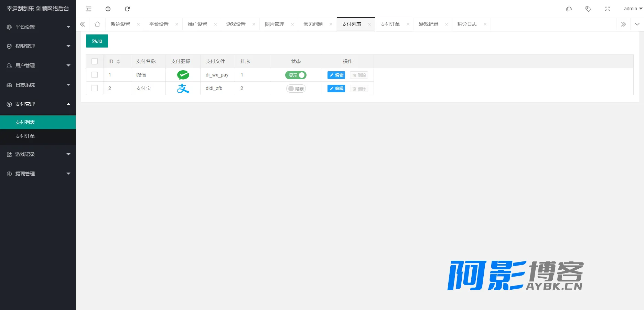
Task: Sort the table by ID column
Action: coord(118,62)
